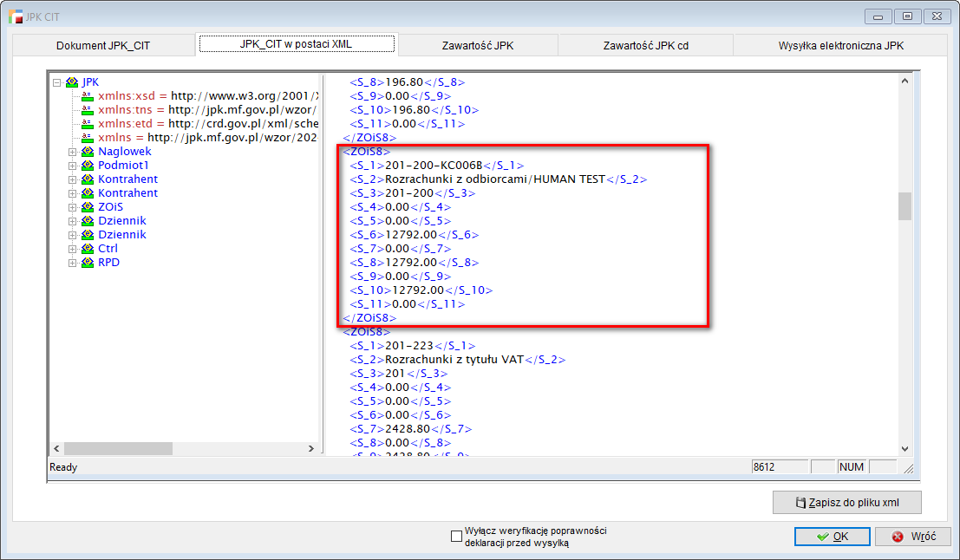Click the JPK CIT app icon in title bar

point(16,16)
